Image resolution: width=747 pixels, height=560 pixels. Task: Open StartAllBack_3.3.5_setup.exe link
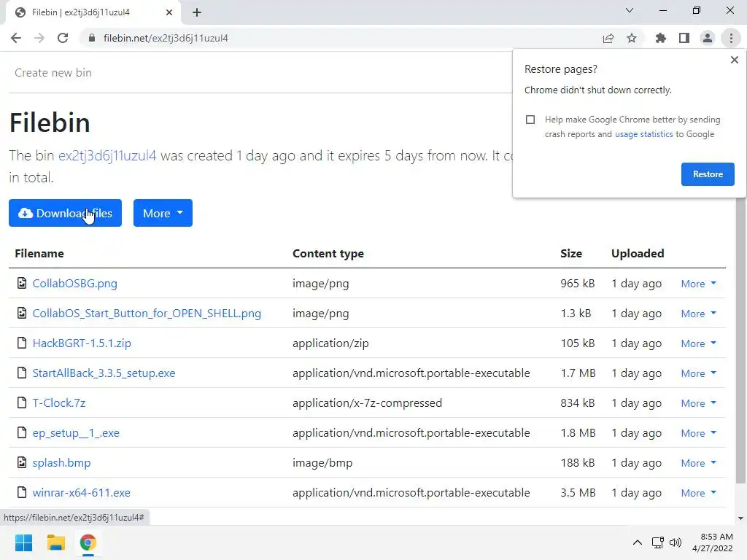pyautogui.click(x=104, y=373)
